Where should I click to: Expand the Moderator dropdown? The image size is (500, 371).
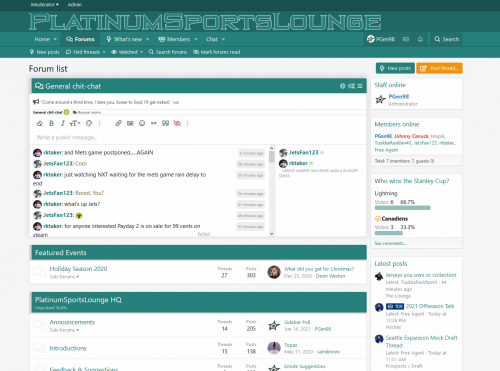(x=45, y=5)
